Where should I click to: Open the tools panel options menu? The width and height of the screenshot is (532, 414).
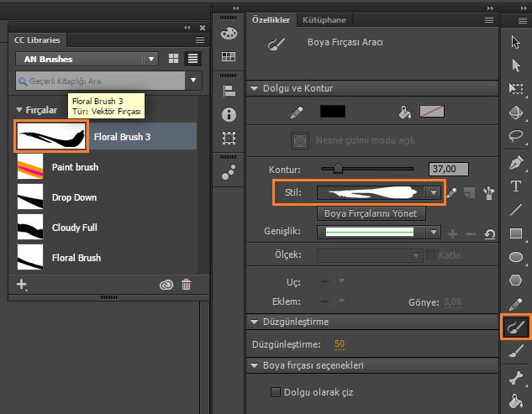pyautogui.click(x=523, y=20)
